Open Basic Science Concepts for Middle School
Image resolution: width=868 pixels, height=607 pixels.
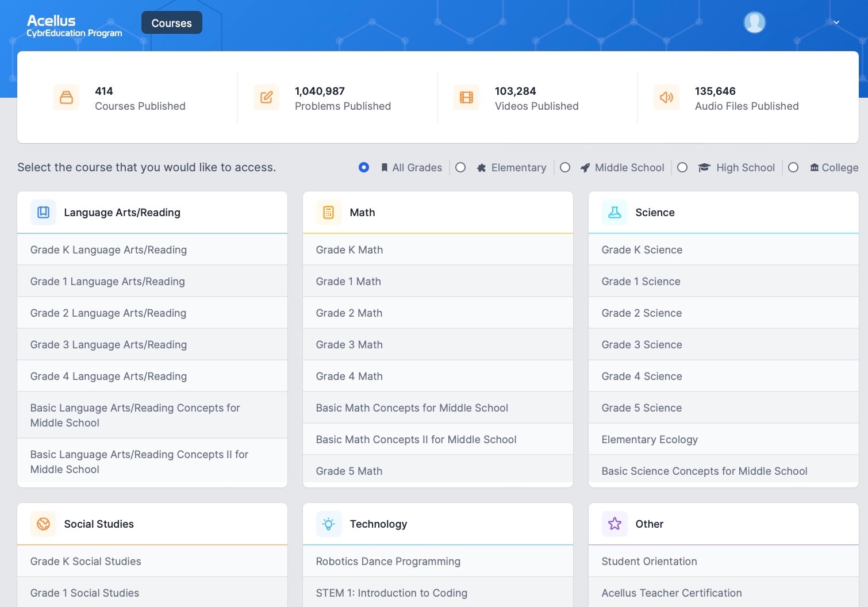[724, 470]
